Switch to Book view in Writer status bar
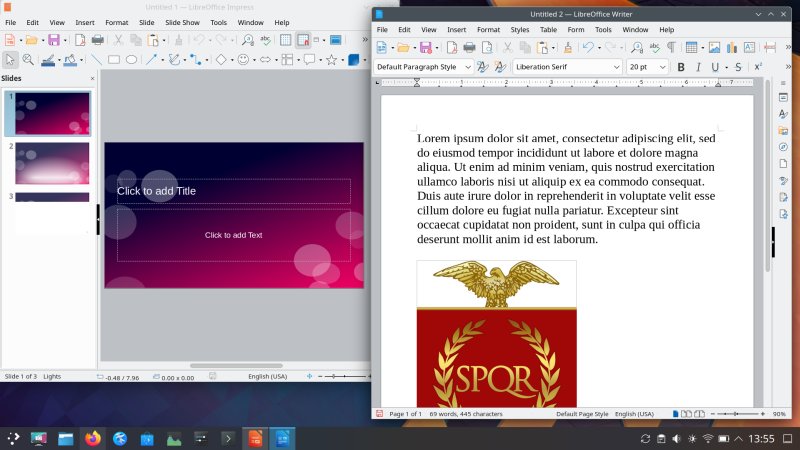 [x=699, y=414]
